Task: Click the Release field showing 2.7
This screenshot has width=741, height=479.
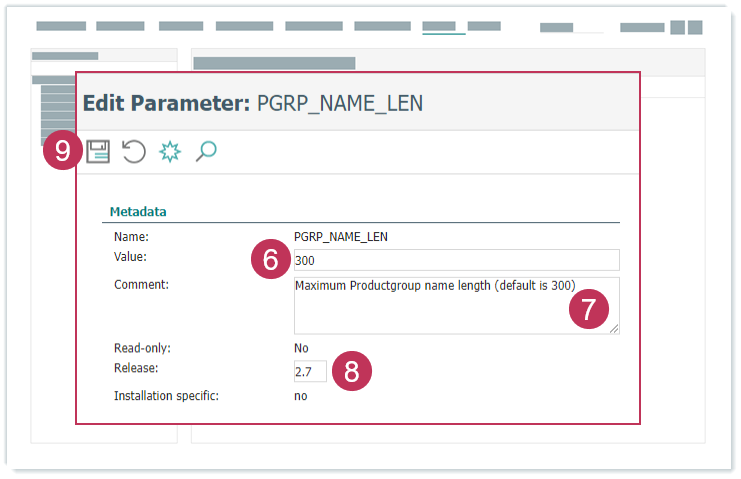Action: tap(309, 372)
